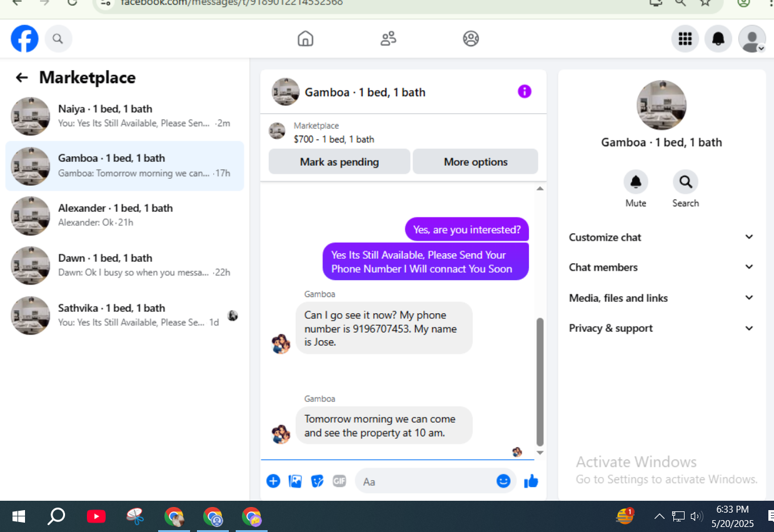Expand the Chat members section
This screenshot has width=774, height=532.
[661, 268]
